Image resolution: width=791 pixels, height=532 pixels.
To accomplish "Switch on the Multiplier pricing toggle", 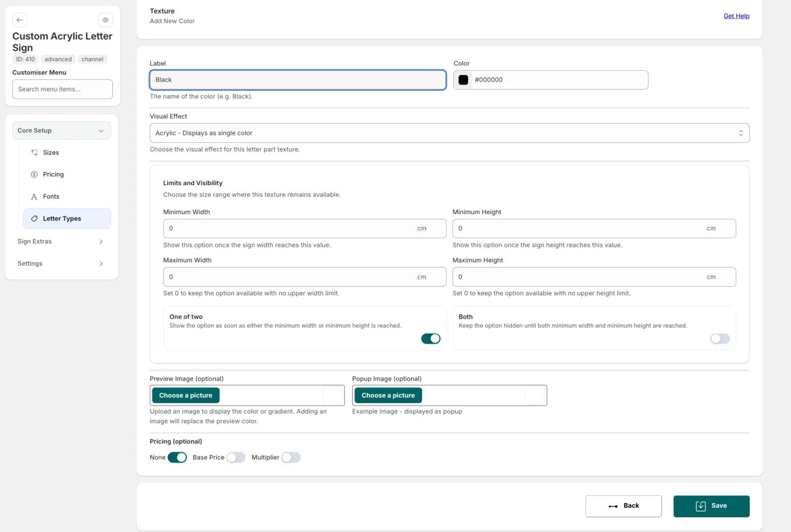I will pos(291,457).
